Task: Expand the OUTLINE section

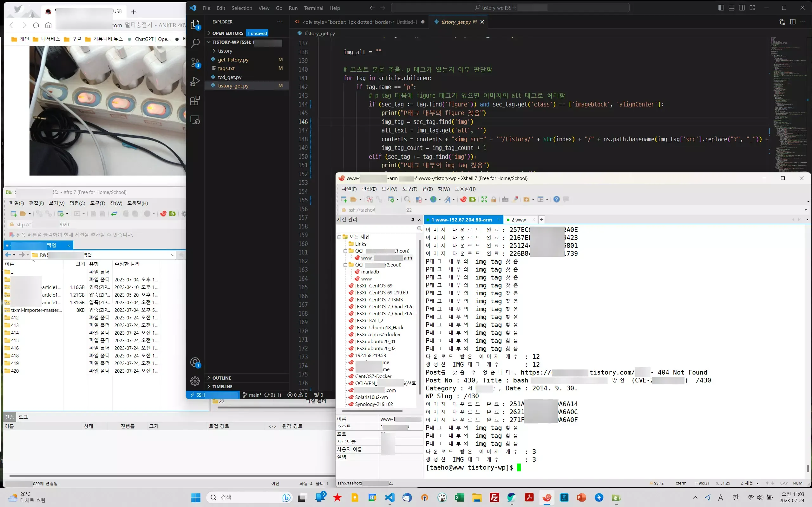Action: point(221,378)
